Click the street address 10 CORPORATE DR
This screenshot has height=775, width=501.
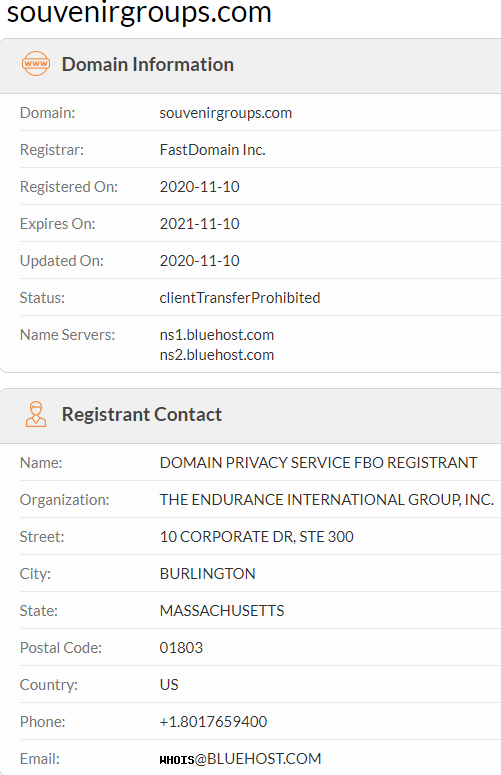click(256, 537)
